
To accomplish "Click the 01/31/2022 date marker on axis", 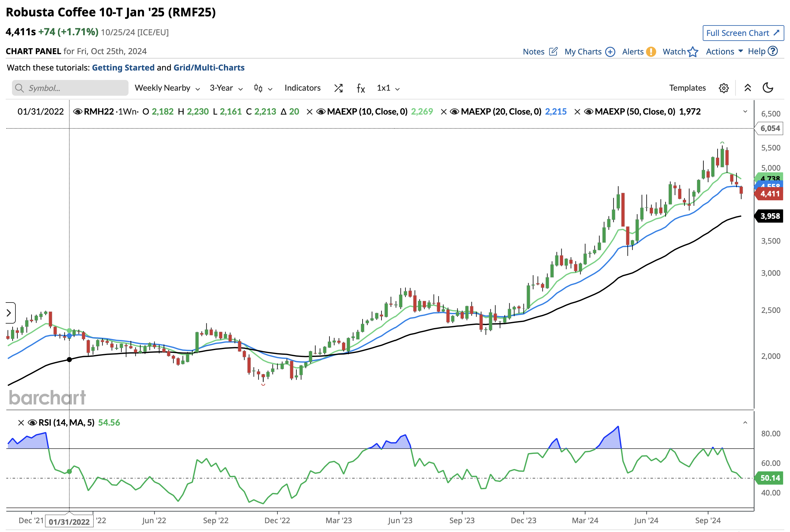I will [x=69, y=522].
